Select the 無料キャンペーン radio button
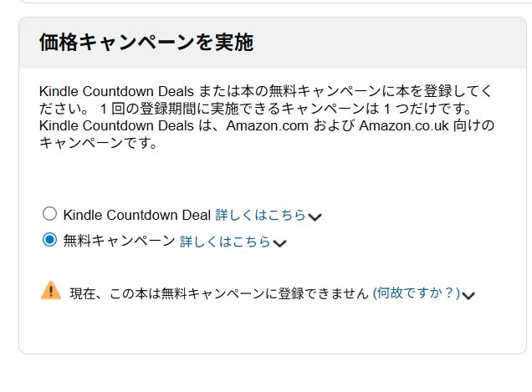Viewport: 532px width, 392px height. point(49,241)
